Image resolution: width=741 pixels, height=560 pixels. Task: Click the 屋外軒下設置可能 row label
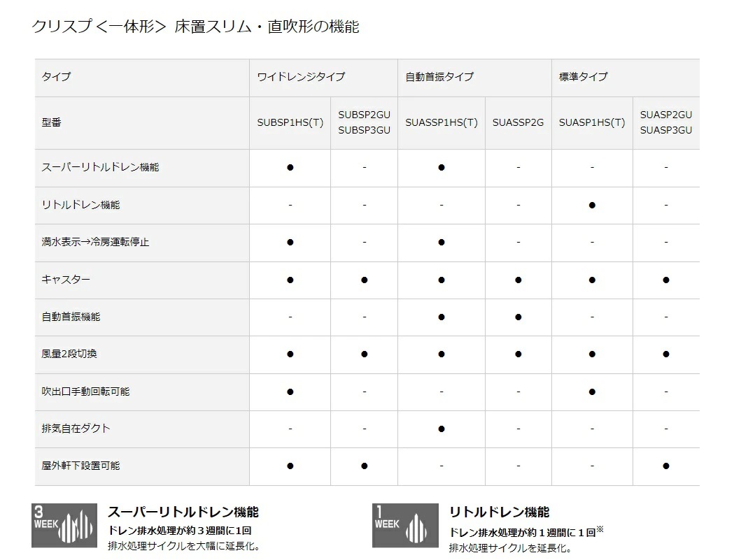pyautogui.click(x=80, y=466)
